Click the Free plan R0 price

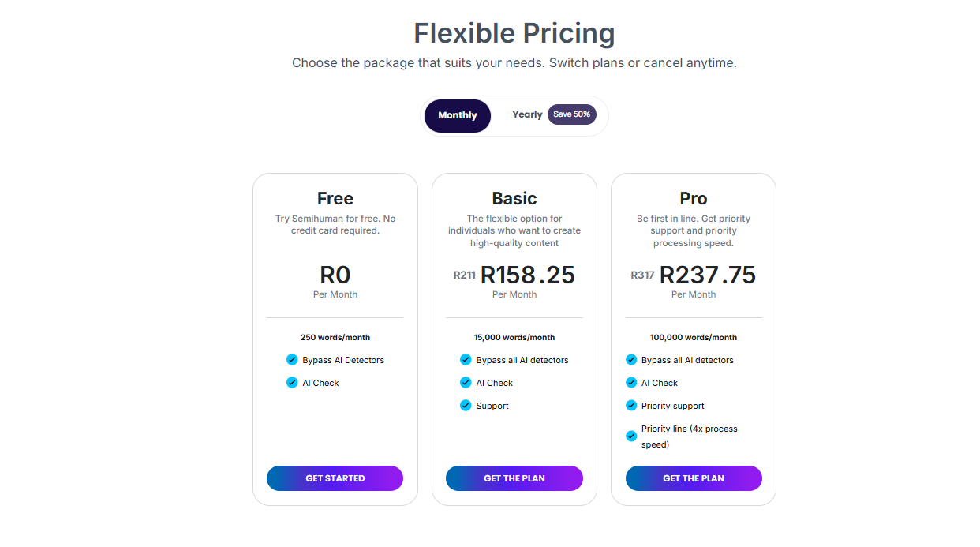[x=335, y=275]
